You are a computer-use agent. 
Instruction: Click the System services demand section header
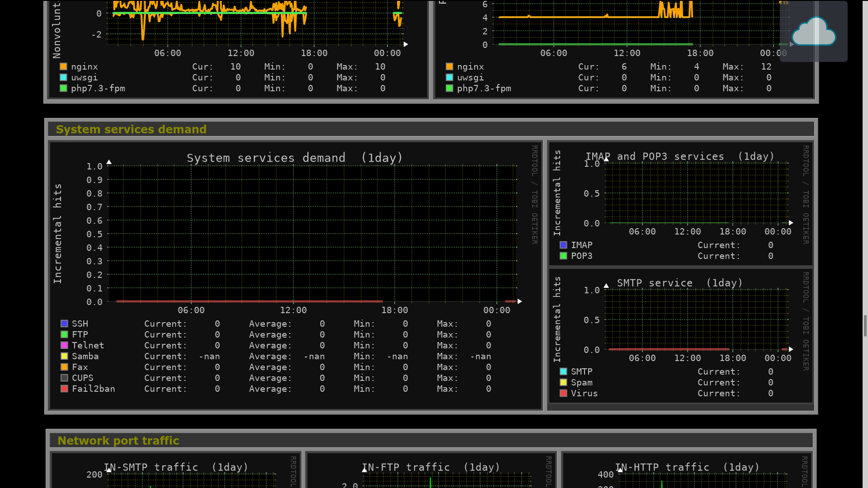(131, 130)
